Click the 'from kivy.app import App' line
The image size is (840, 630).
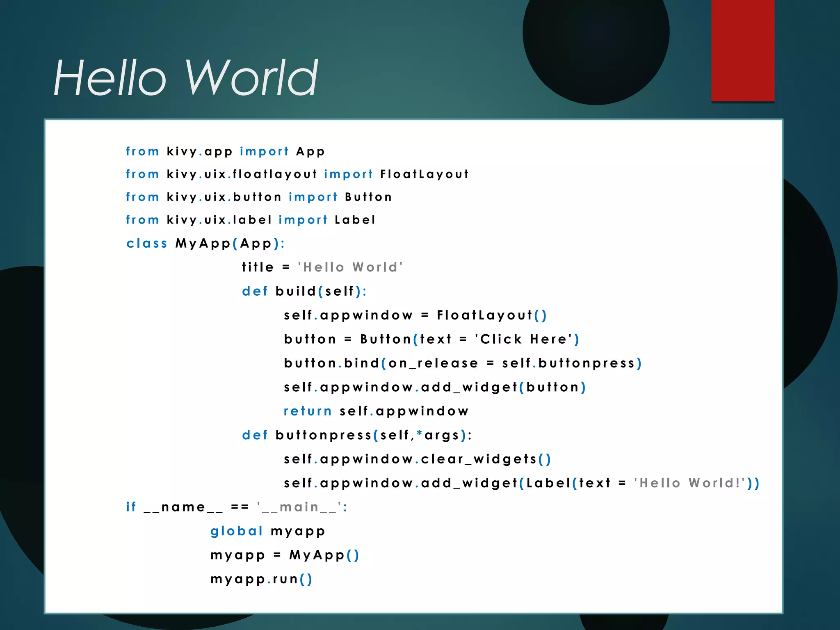(x=225, y=151)
